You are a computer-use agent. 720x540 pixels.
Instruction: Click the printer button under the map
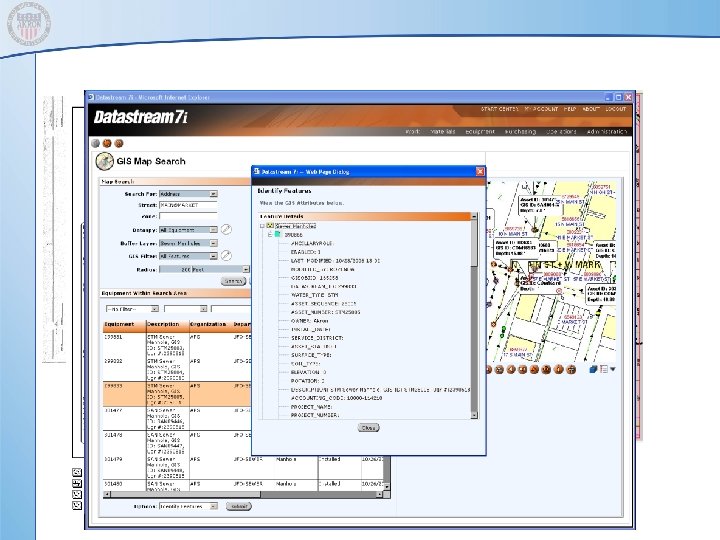571,369
